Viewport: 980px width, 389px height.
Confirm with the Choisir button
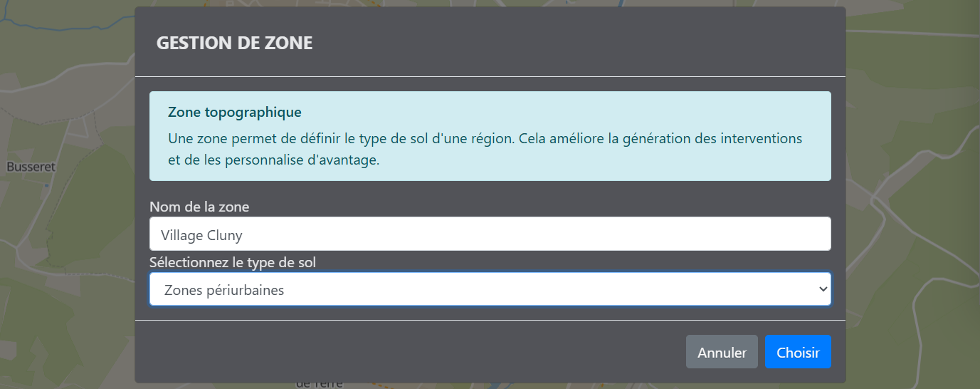798,353
